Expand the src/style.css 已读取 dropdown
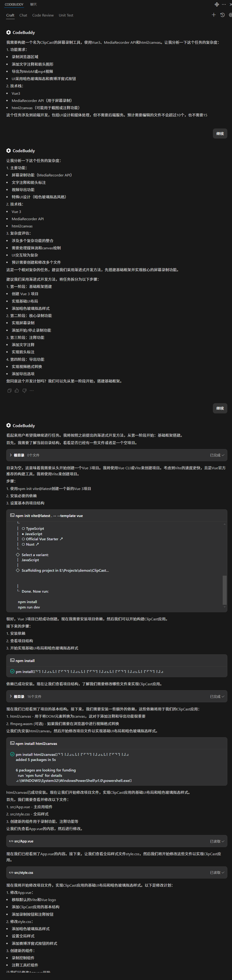232x980 pixels. pos(116,872)
